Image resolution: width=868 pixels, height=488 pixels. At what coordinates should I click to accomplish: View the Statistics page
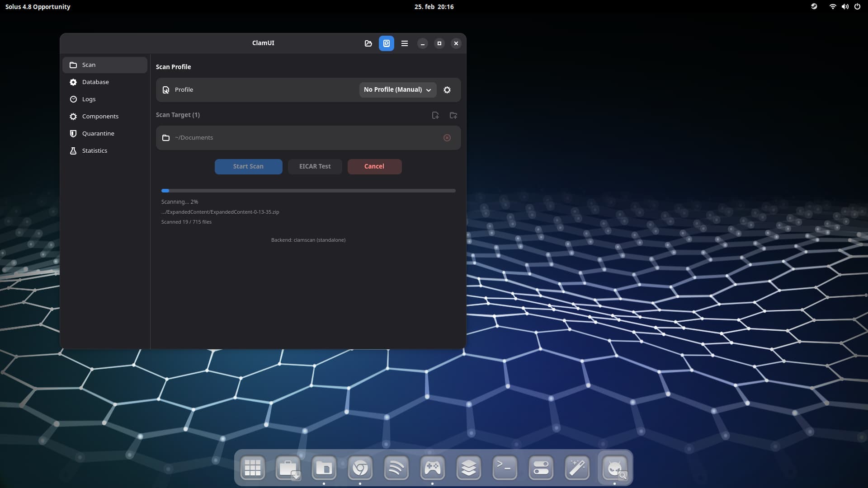click(x=94, y=151)
